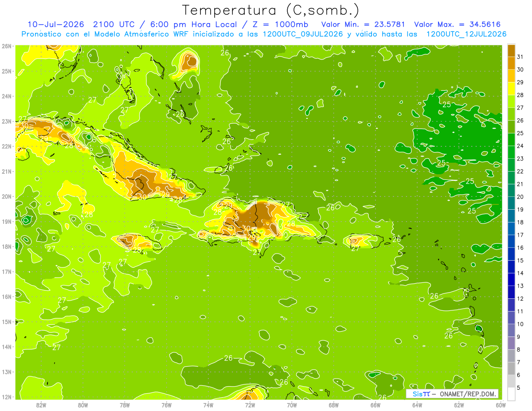Click the 64W longitude axis label
The image size is (532, 411).
[x=417, y=405]
